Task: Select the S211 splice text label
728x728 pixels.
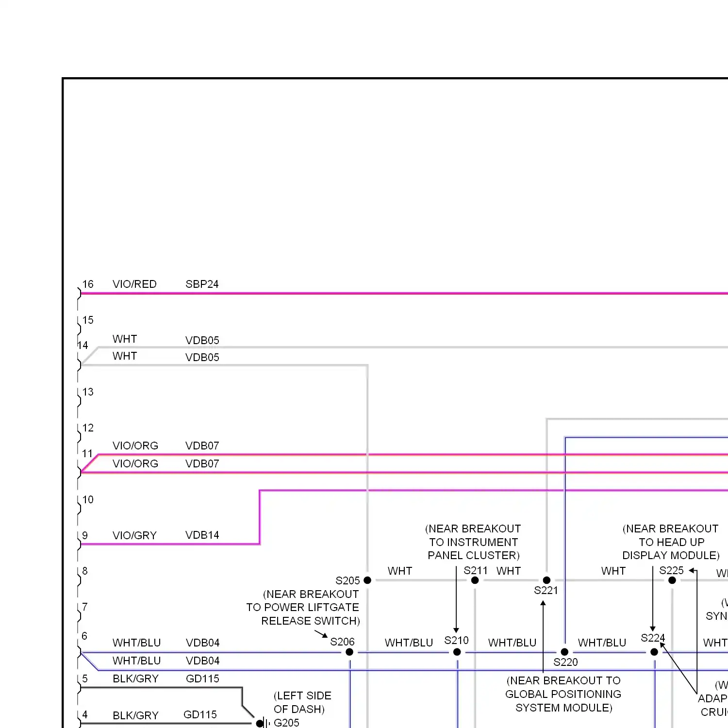Action: [x=476, y=570]
